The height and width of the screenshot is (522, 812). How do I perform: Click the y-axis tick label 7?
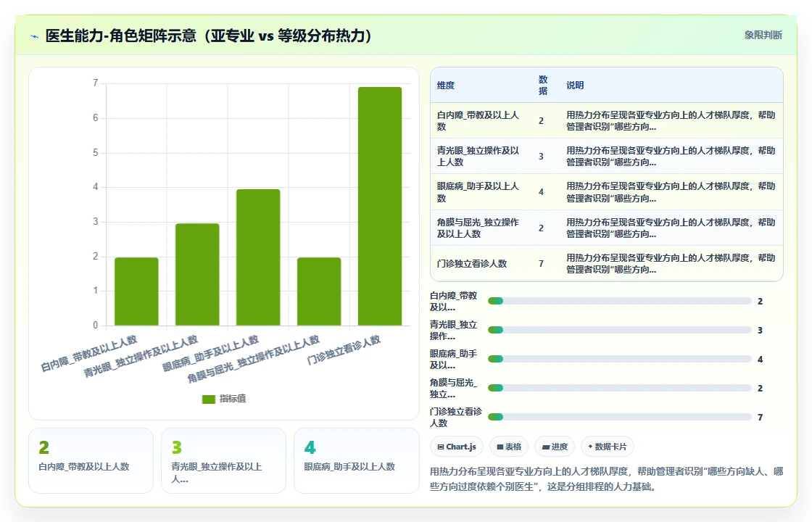point(95,83)
